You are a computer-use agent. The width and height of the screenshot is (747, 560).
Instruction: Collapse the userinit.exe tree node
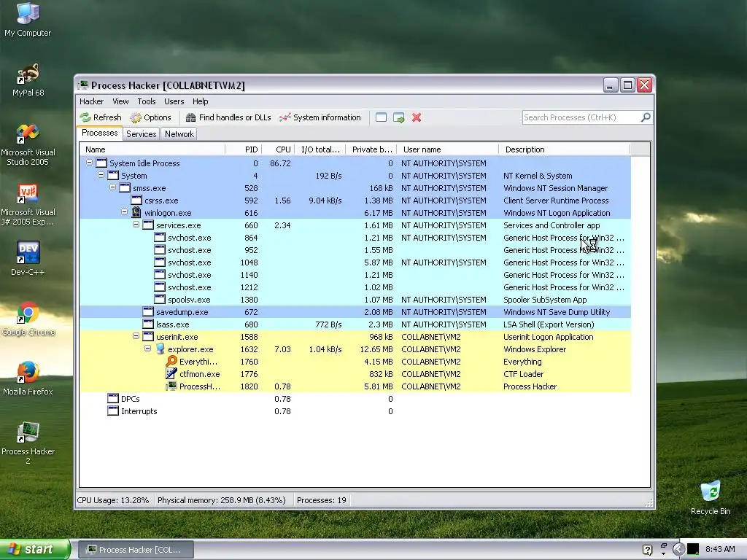click(136, 335)
